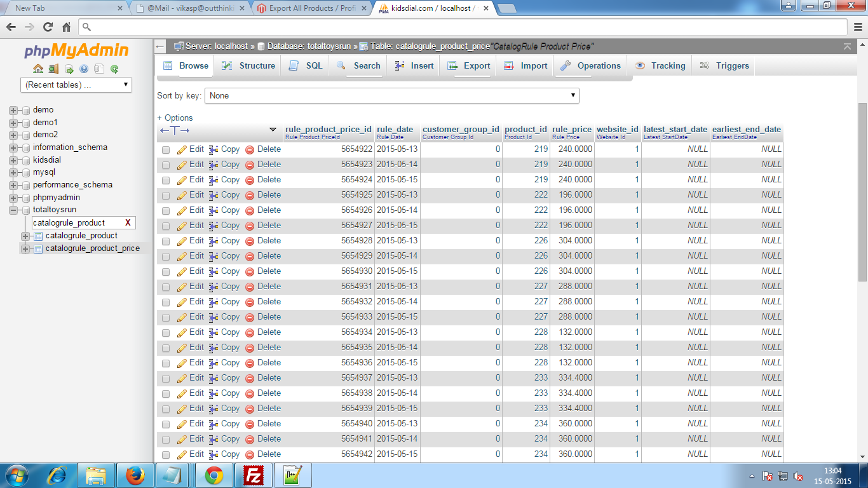This screenshot has height=488, width=868.
Task: Click table icon beside catalogrule_product_price in tree
Action: pyautogui.click(x=38, y=248)
